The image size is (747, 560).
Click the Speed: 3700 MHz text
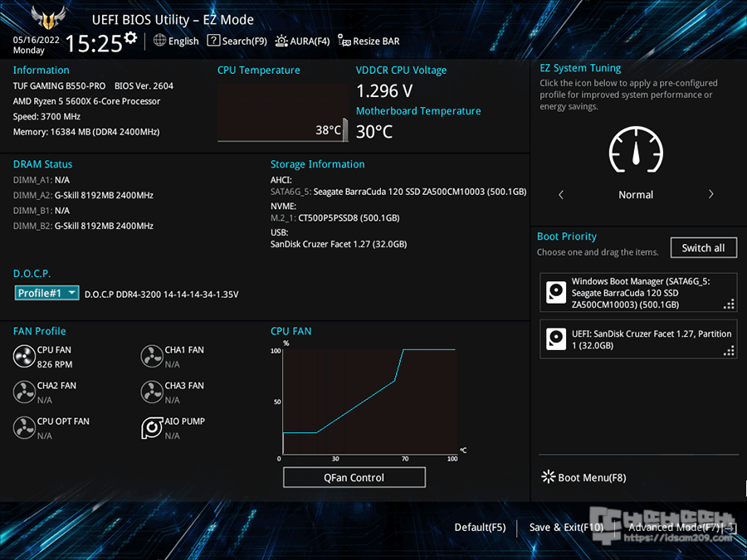[46, 116]
